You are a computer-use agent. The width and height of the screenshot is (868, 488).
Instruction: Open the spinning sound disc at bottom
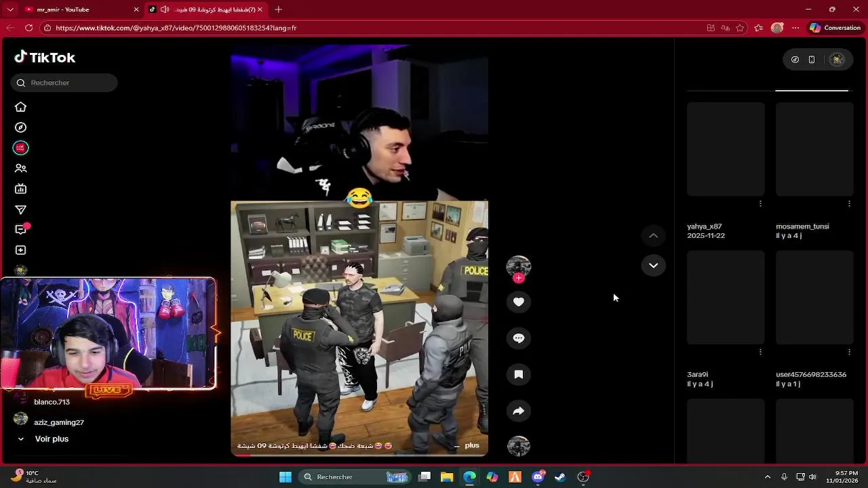pyautogui.click(x=519, y=445)
